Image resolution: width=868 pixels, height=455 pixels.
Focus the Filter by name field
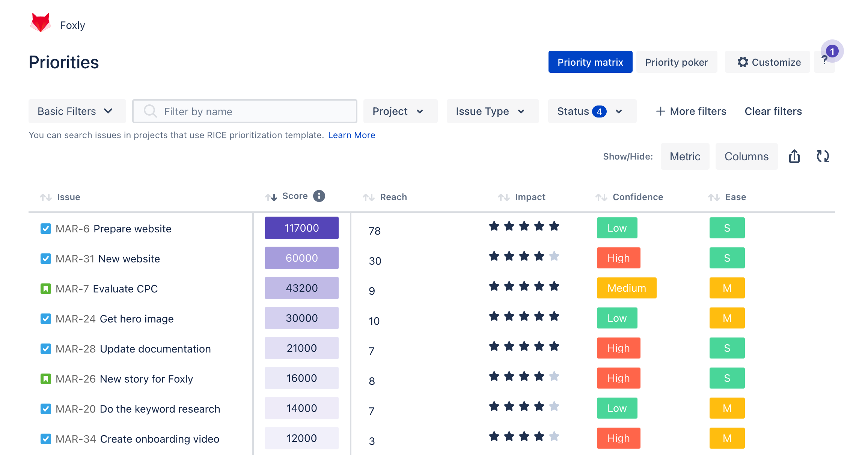click(245, 111)
